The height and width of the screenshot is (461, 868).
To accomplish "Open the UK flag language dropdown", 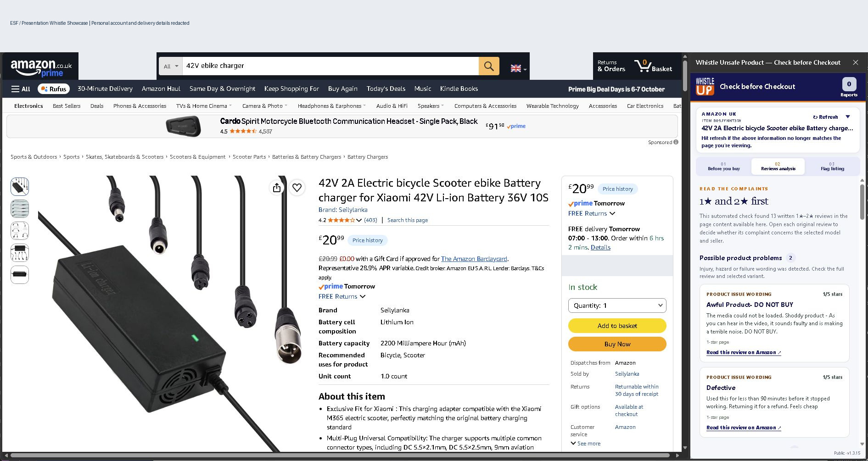I will pos(519,68).
